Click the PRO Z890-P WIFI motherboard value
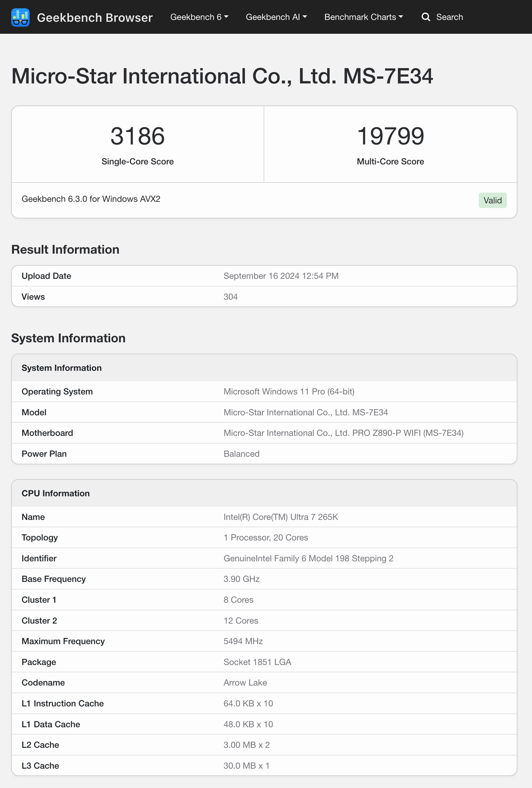This screenshot has height=788, width=532. [x=343, y=433]
